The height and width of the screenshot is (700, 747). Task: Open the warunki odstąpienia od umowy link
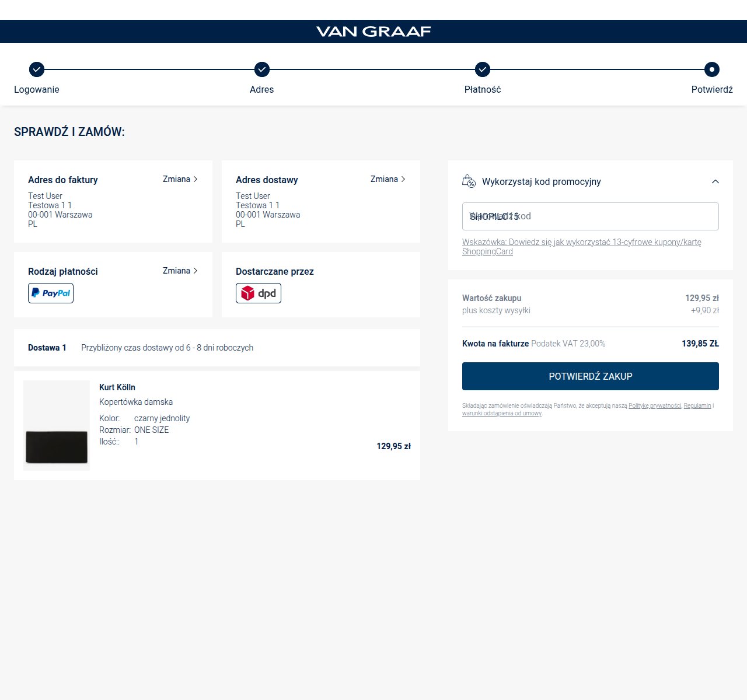(x=502, y=413)
